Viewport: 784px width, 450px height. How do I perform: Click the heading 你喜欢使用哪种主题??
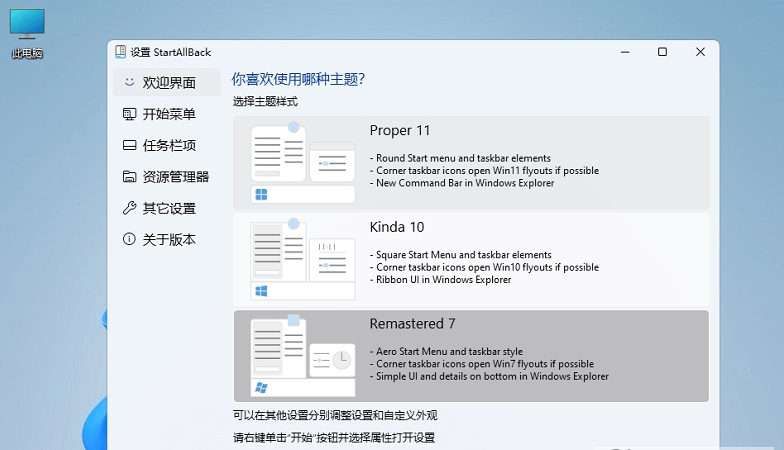click(298, 79)
